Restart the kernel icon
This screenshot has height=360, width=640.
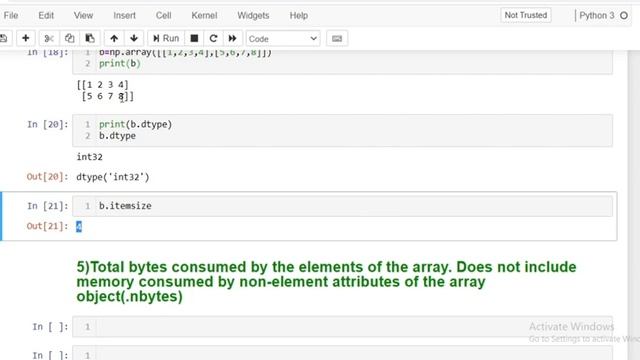(x=213, y=38)
